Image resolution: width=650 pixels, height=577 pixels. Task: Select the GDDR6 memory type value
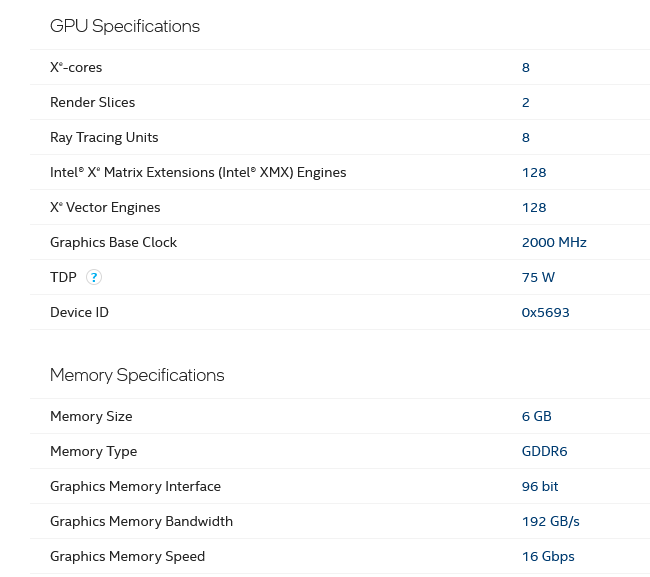(x=544, y=451)
